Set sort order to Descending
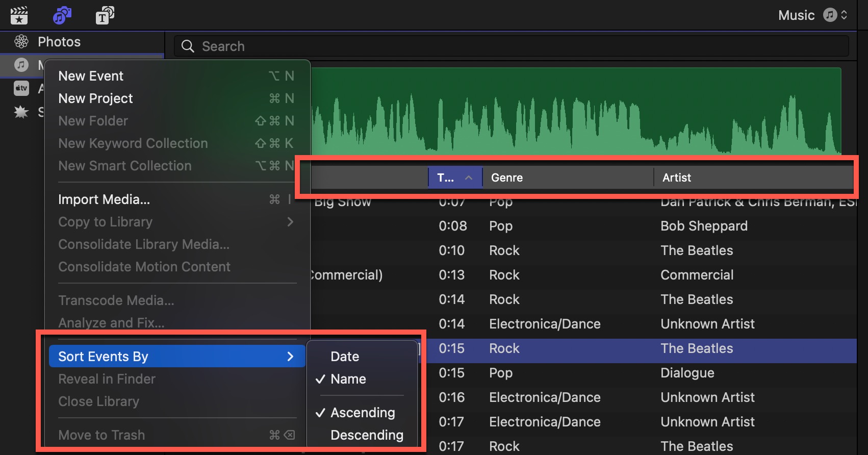 point(362,435)
